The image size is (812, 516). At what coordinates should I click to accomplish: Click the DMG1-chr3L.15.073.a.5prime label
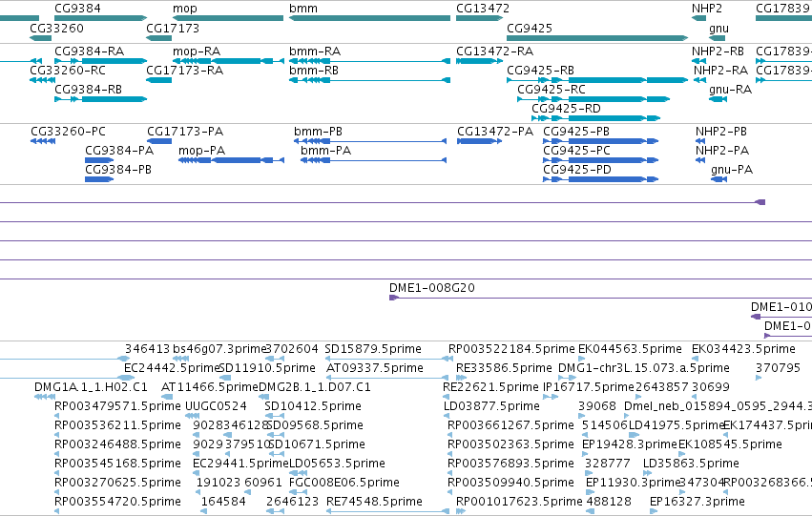point(644,368)
